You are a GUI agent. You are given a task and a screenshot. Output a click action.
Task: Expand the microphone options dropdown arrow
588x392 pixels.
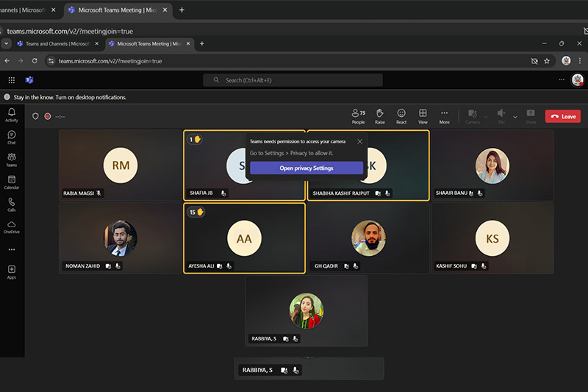514,116
